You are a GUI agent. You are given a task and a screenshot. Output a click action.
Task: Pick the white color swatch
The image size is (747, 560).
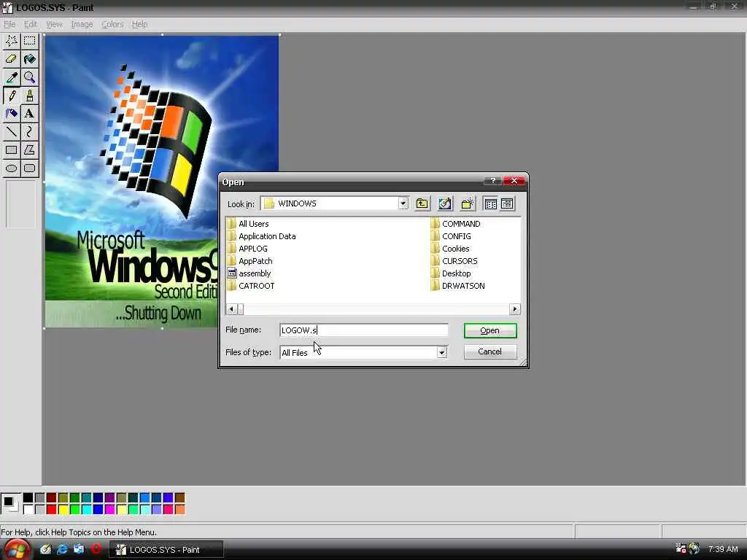[28, 510]
